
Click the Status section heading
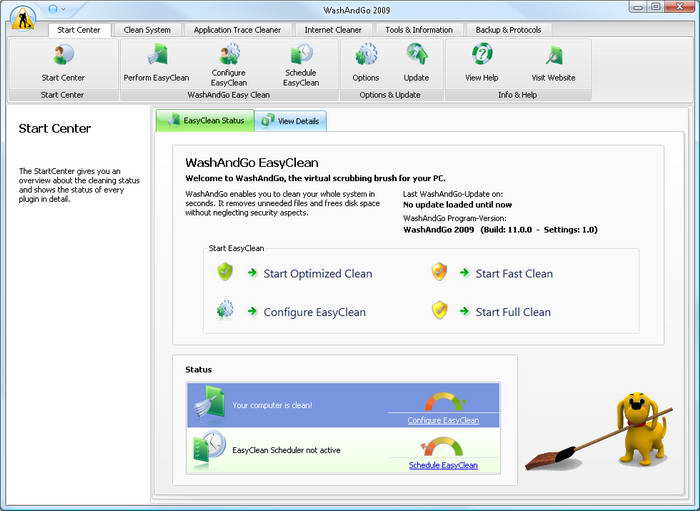click(199, 370)
